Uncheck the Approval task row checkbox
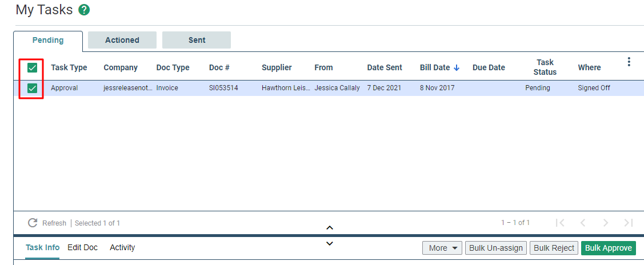This screenshot has width=644, height=265. [x=32, y=88]
